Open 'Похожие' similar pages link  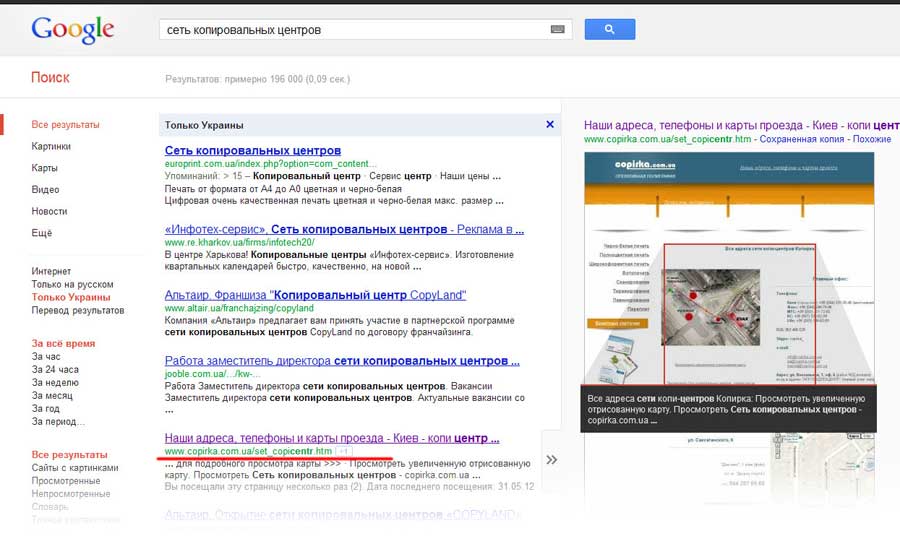click(871, 139)
